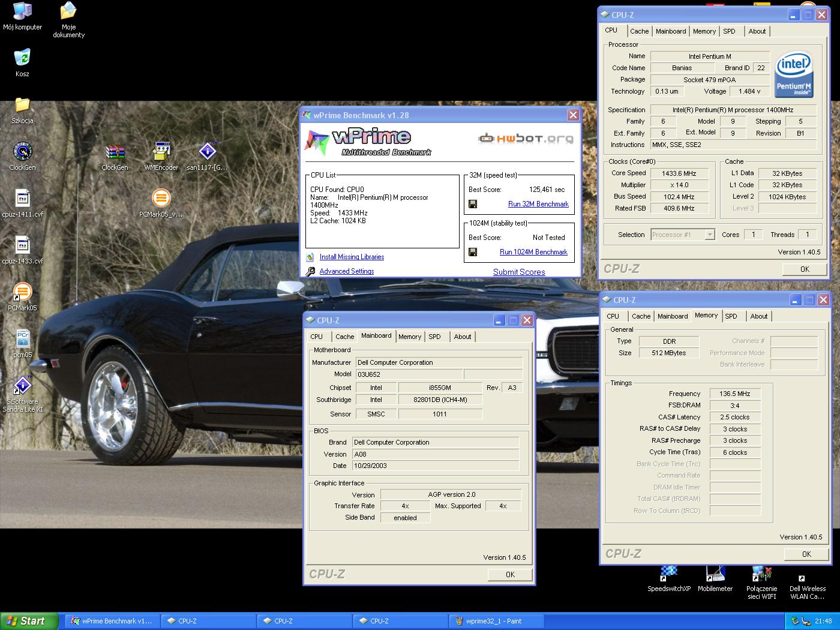
Task: Launch the Mobilemeter shortcut icon
Action: (715, 573)
